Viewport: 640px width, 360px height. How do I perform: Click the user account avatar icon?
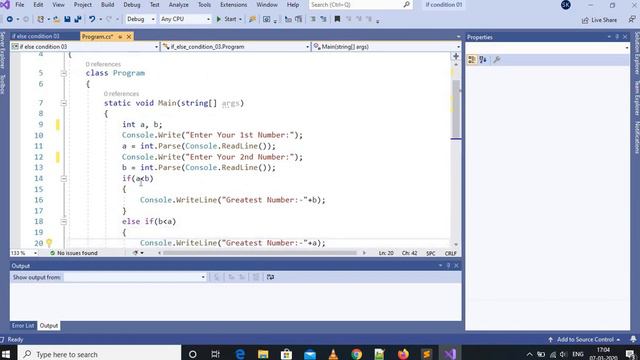[x=566, y=5]
